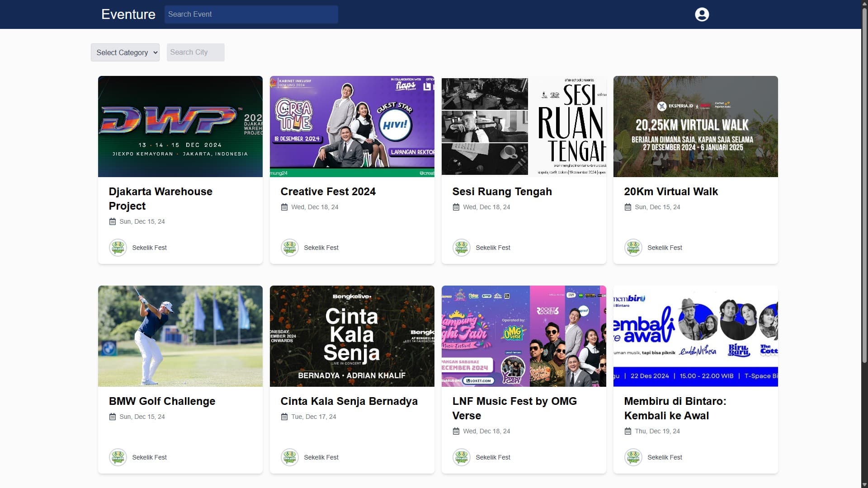This screenshot has width=868, height=488.
Task: Open the user account icon
Action: click(x=701, y=14)
